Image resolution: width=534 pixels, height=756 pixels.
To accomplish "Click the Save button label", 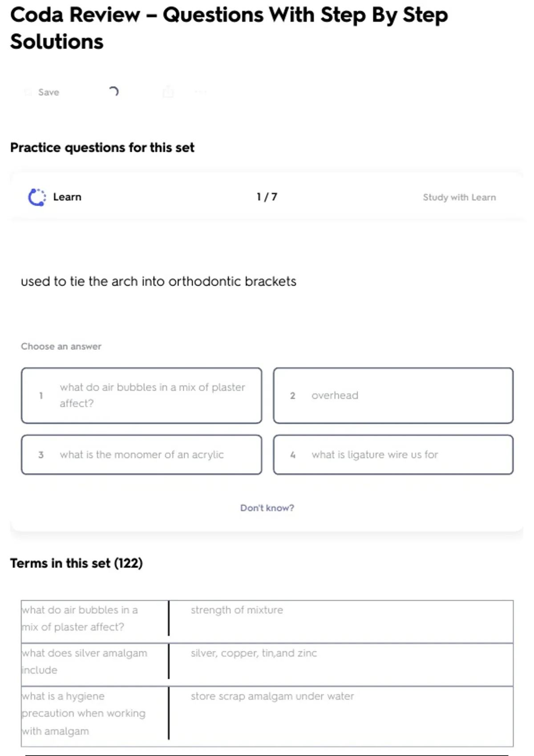I will (x=49, y=92).
